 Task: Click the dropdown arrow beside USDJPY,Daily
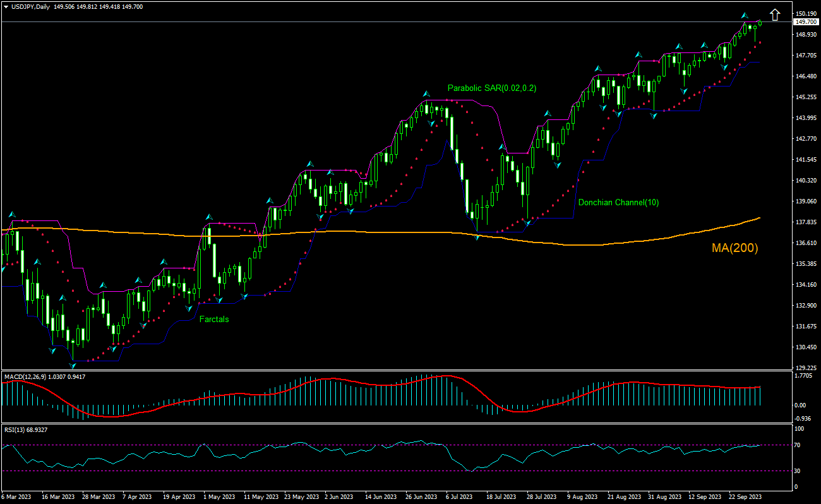(6, 5)
